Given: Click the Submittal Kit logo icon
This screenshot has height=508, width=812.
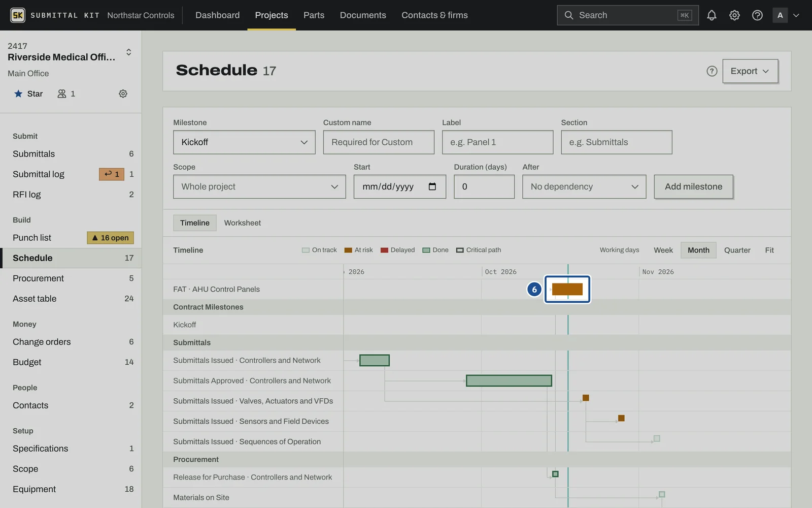Looking at the screenshot, I should pos(18,15).
